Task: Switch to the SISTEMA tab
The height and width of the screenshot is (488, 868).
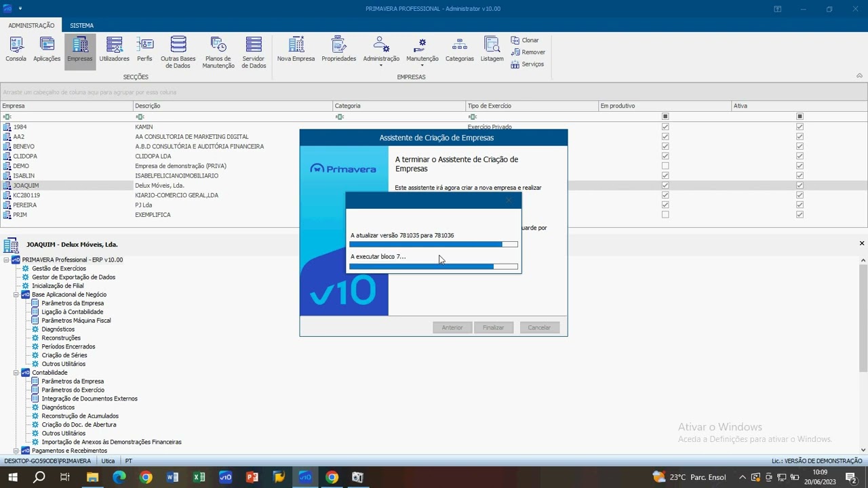Action: tap(82, 26)
